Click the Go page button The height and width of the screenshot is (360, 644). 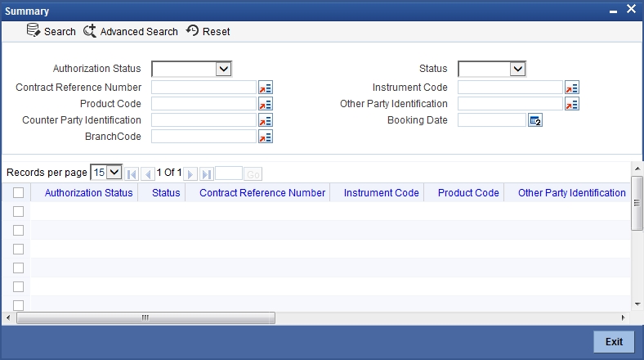click(253, 174)
